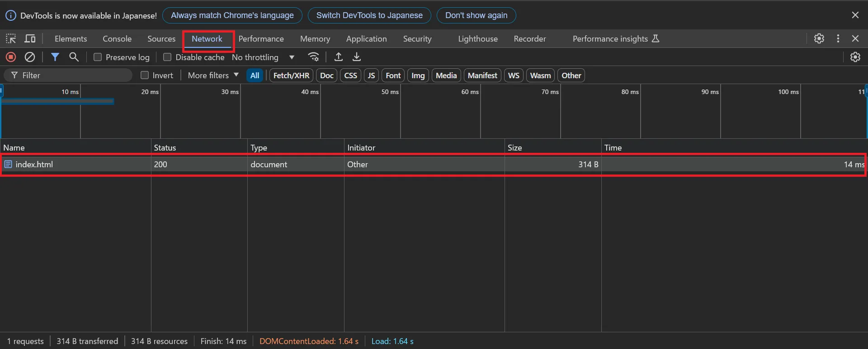Filter requests by Img type
868x349 pixels.
coord(418,75)
